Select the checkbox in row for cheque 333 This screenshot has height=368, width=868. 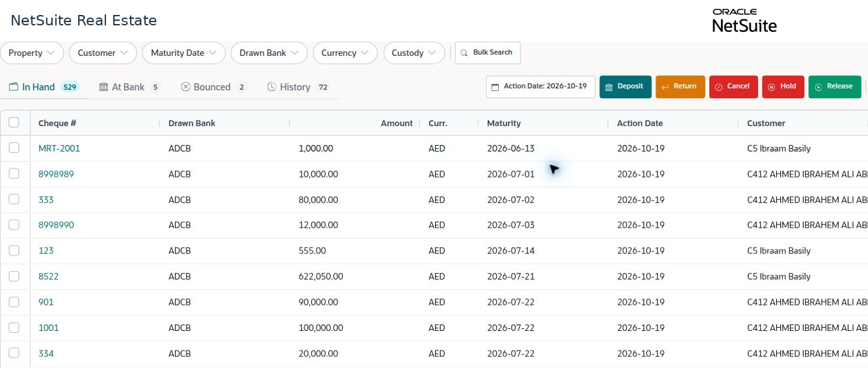(x=14, y=200)
